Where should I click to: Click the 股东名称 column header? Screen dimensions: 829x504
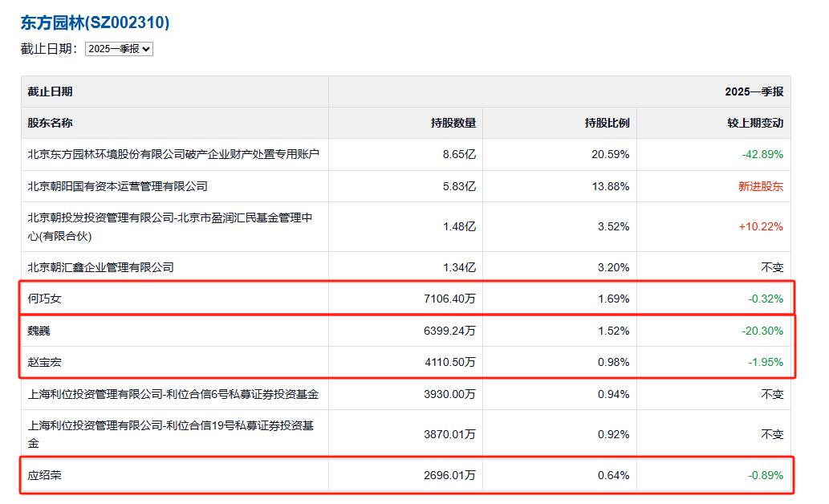click(51, 124)
